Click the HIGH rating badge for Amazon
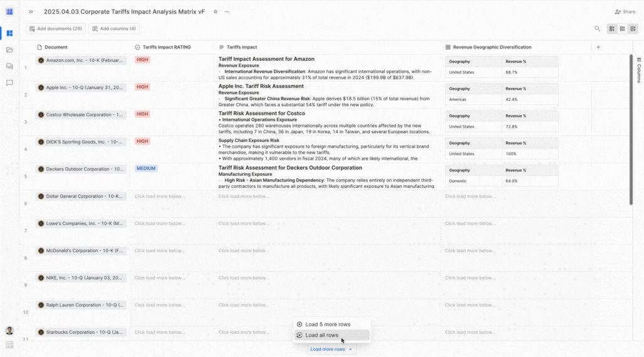 coord(142,60)
